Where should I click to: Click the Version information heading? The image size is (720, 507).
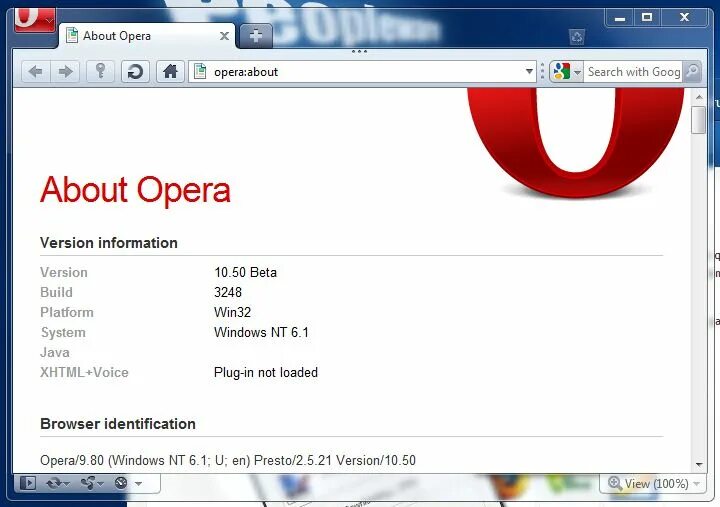(109, 243)
